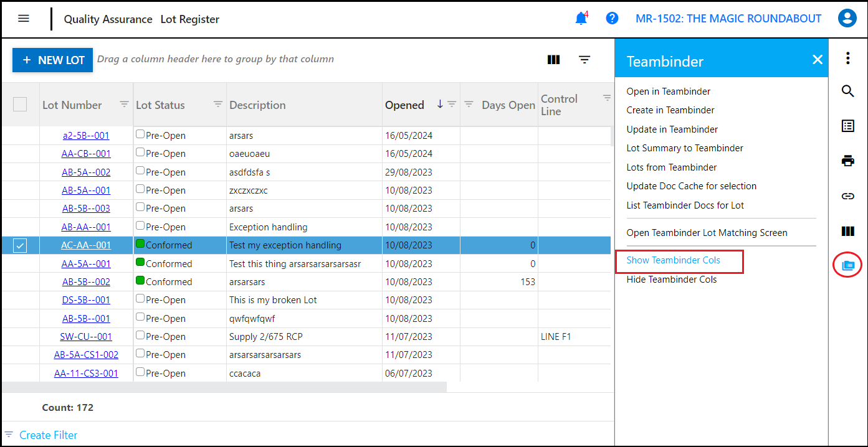
Task: Uncheck the AC-AA--001 row selection checkbox
Action: (20, 246)
